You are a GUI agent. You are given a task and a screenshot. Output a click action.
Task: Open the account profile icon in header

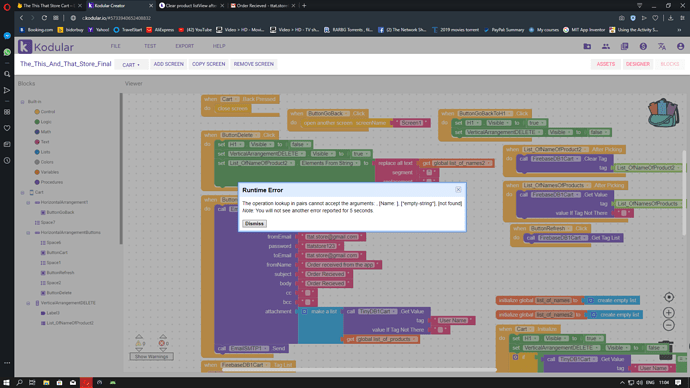680,46
